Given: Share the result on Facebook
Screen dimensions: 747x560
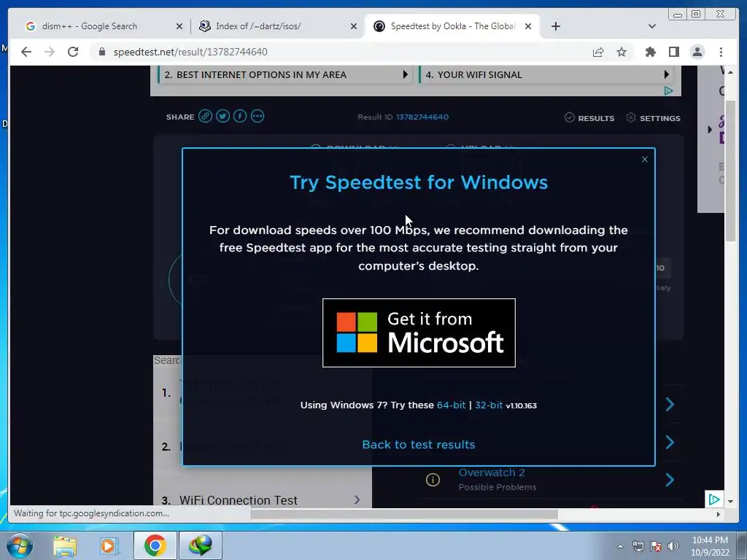Looking at the screenshot, I should (x=240, y=116).
